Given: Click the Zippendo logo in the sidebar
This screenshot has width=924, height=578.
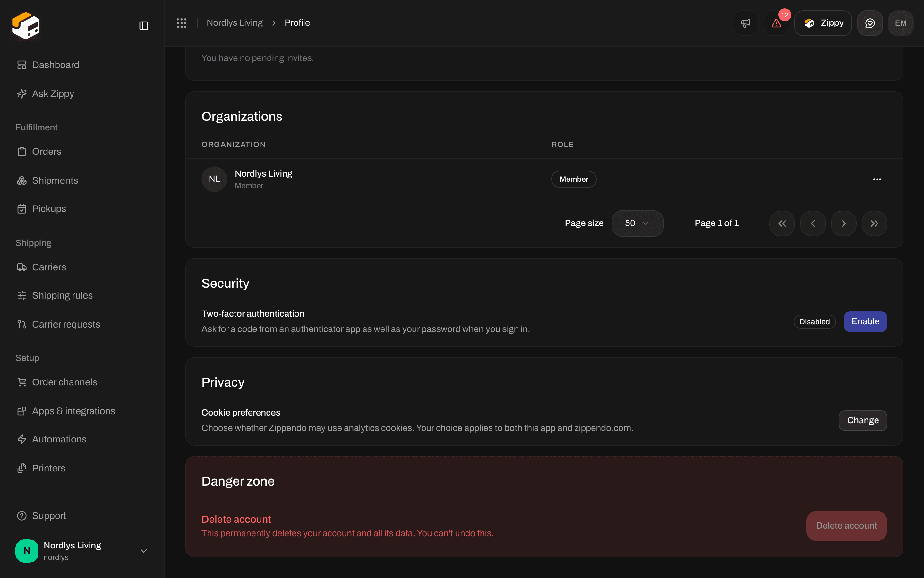Looking at the screenshot, I should tap(26, 26).
